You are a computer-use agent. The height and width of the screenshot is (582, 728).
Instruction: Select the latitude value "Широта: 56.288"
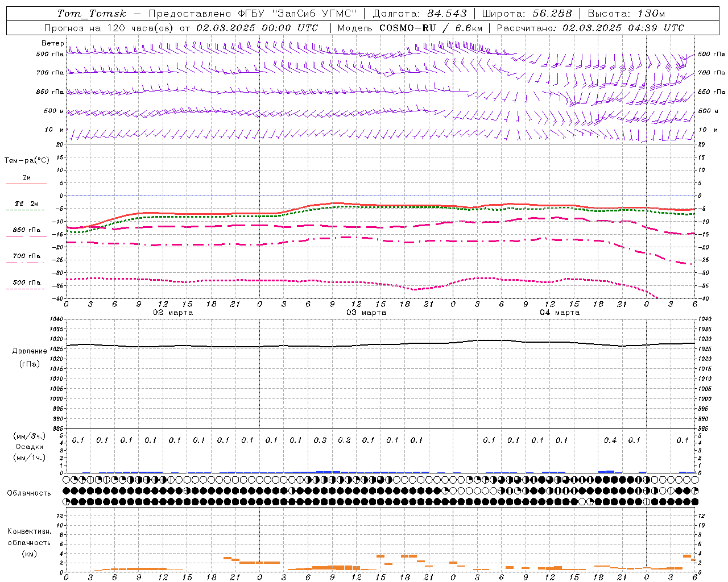click(527, 14)
